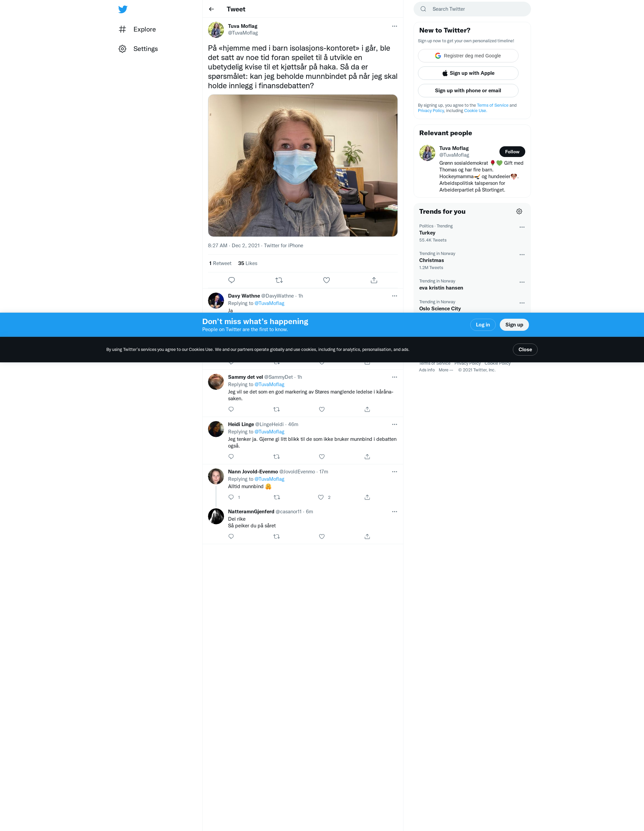Viewport: 644px width, 831px height.
Task: Click the Twitter bird logo
Action: [x=122, y=9]
